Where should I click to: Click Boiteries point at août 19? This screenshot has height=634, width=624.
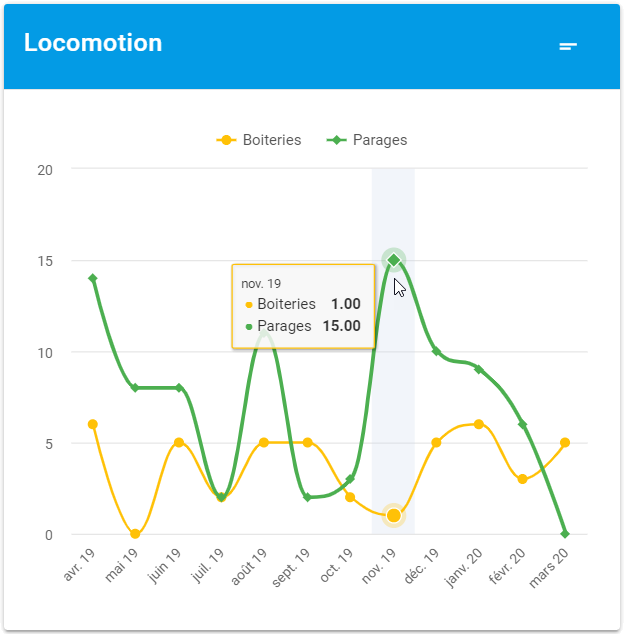pyautogui.click(x=264, y=442)
